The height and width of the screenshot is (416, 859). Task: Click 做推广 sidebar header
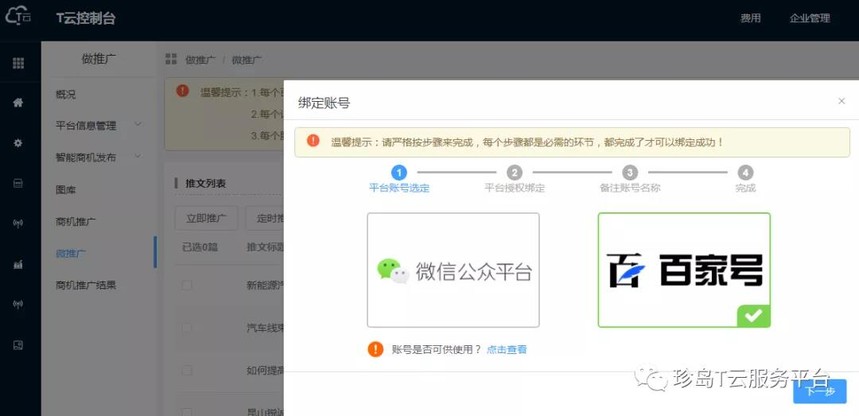99,59
